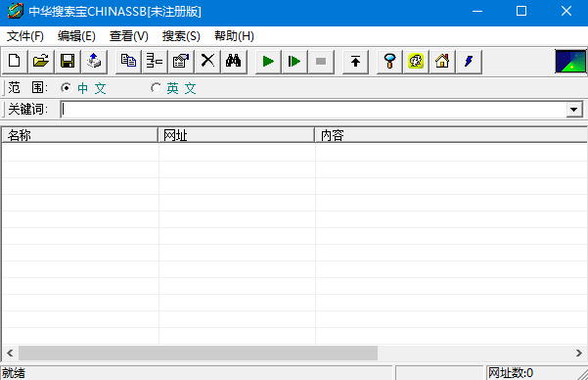Click the horizontal scrollbar left arrow
Screen dimensions: 588x380
pyautogui.click(x=10, y=353)
